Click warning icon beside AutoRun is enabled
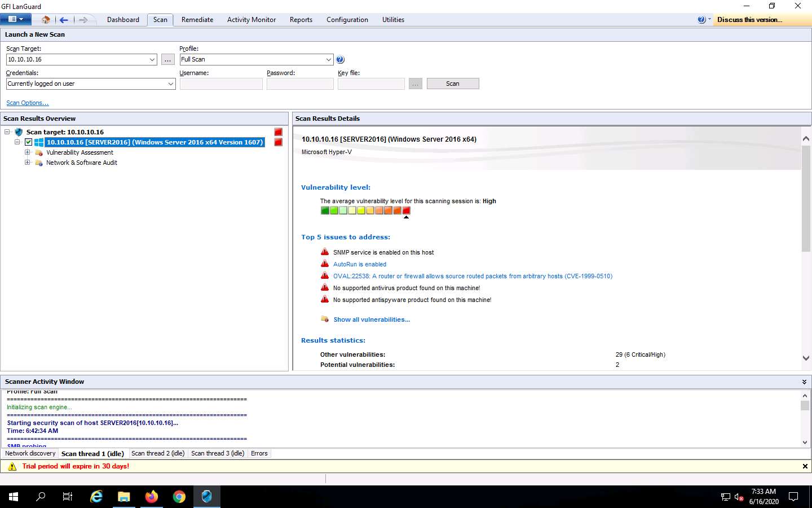 click(x=325, y=264)
